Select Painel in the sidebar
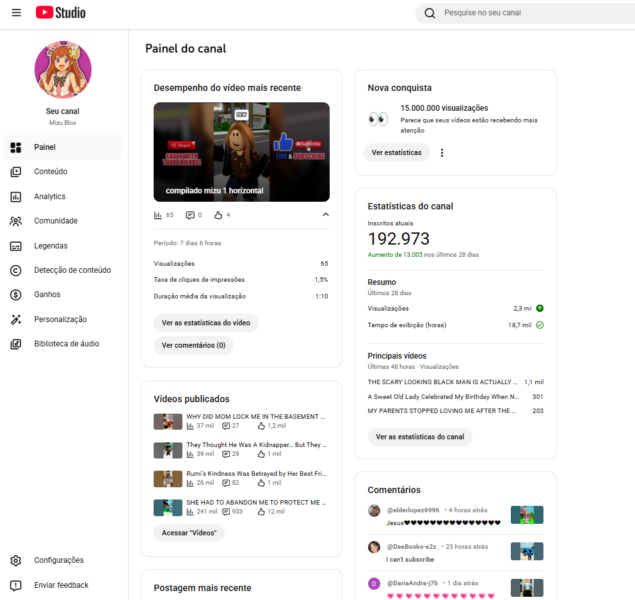 click(63, 147)
